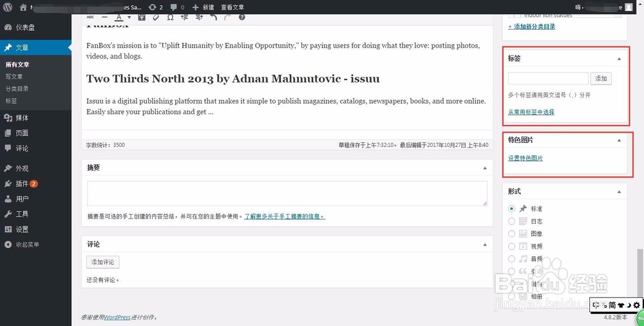The image size is (644, 326).
Task: Open 评论 comments sidebar menu
Action: pos(35,148)
